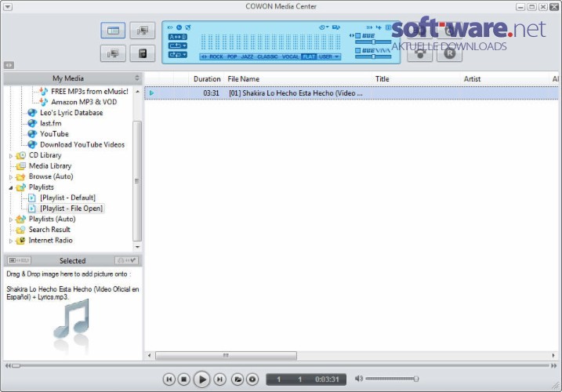Sort by the Duration column header
Image resolution: width=562 pixels, height=392 pixels.
point(207,79)
